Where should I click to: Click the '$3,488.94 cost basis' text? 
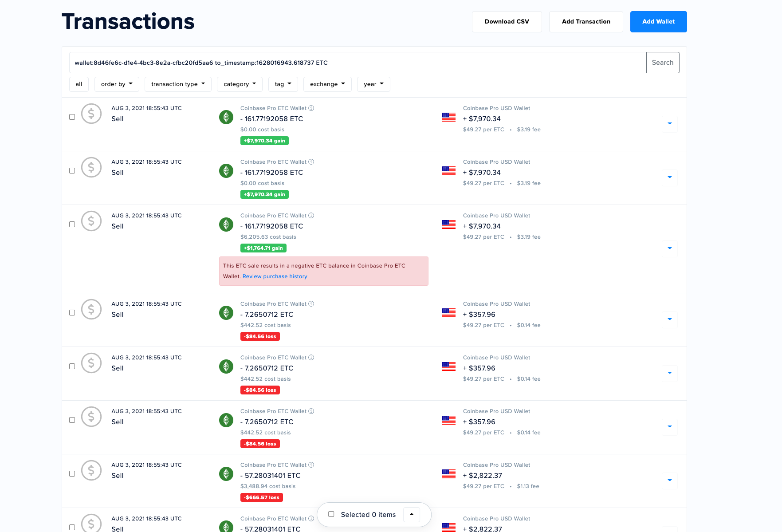[268, 486]
